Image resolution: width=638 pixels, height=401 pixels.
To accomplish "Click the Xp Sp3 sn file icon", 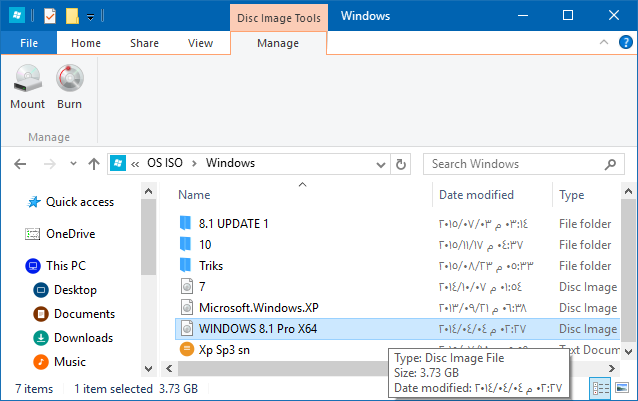I will click(186, 349).
